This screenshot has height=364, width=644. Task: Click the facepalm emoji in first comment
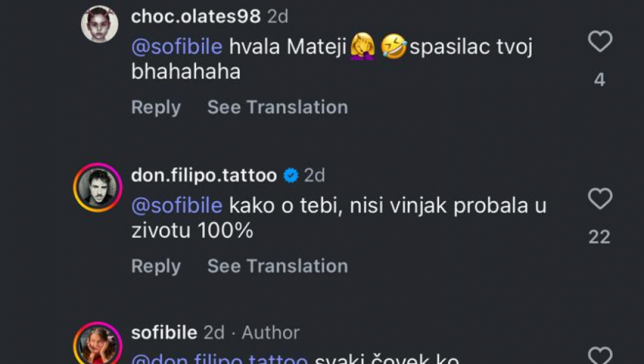click(x=363, y=48)
